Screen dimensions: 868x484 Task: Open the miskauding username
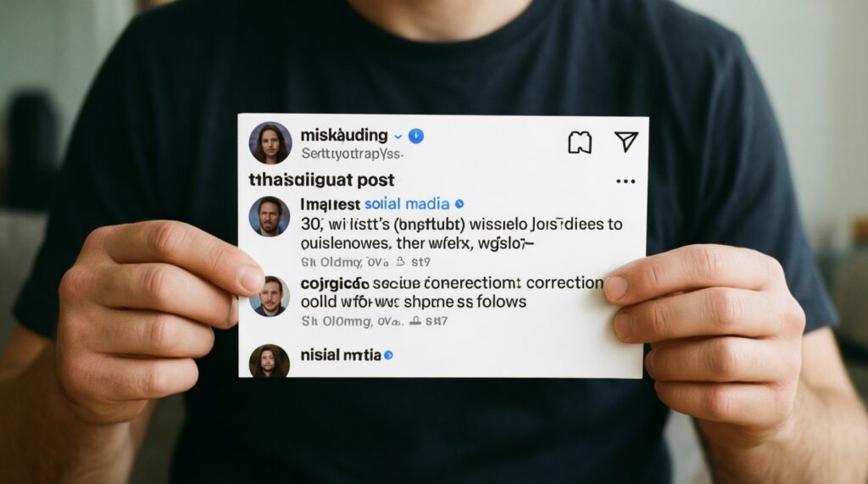pyautogui.click(x=344, y=136)
